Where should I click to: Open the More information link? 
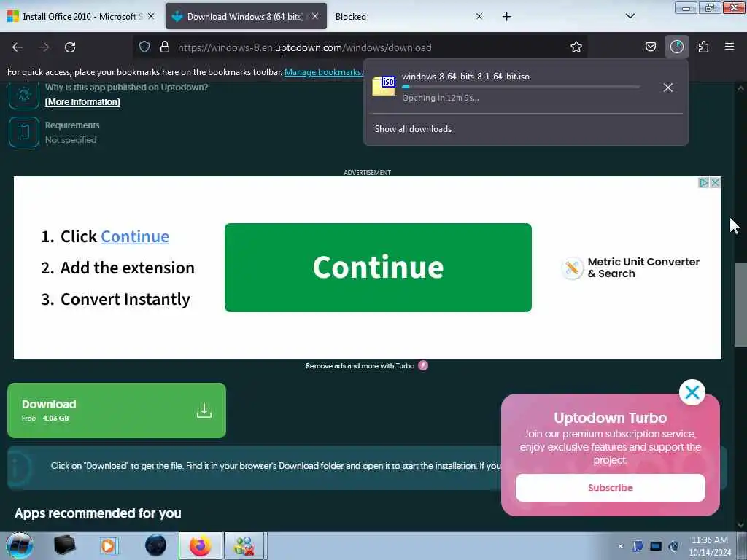(x=82, y=102)
